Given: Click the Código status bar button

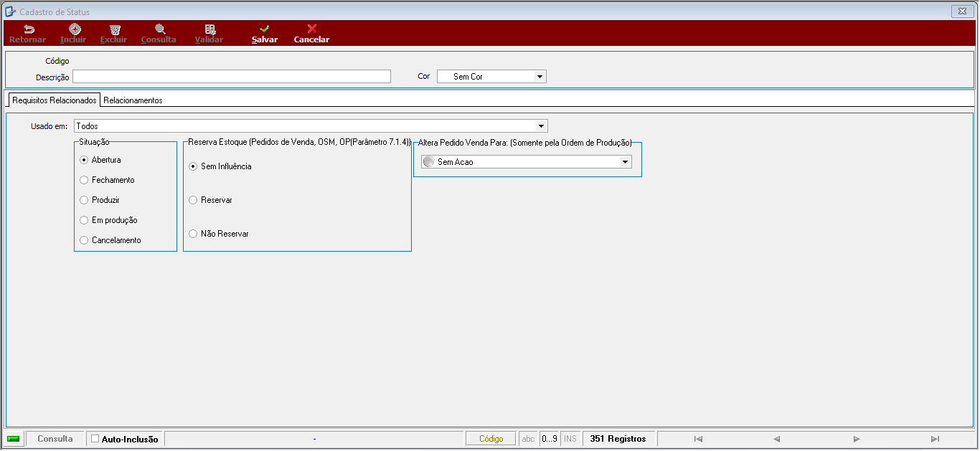Looking at the screenshot, I should click(x=491, y=439).
